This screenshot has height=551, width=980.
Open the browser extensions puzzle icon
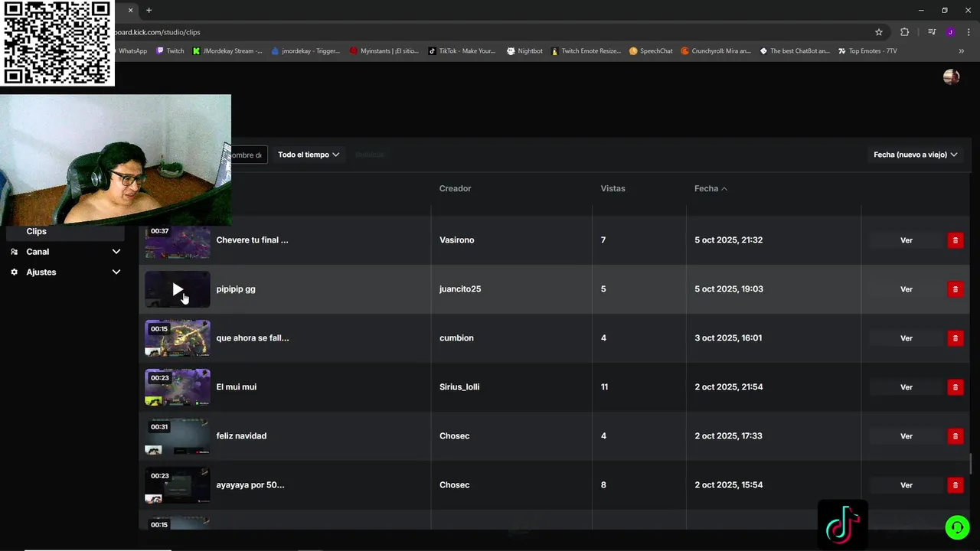click(904, 32)
